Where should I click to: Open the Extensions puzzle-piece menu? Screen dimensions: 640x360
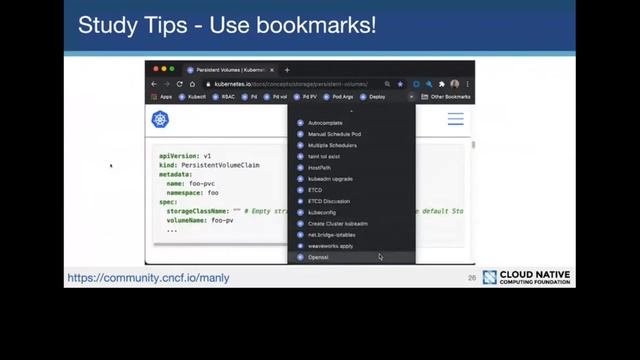[x=442, y=84]
